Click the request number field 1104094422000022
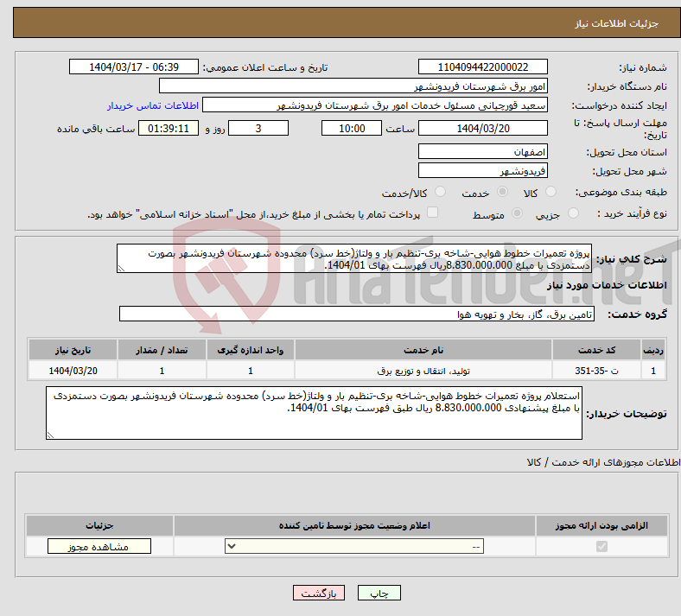Viewport: 681px width, 616px height. [482, 67]
